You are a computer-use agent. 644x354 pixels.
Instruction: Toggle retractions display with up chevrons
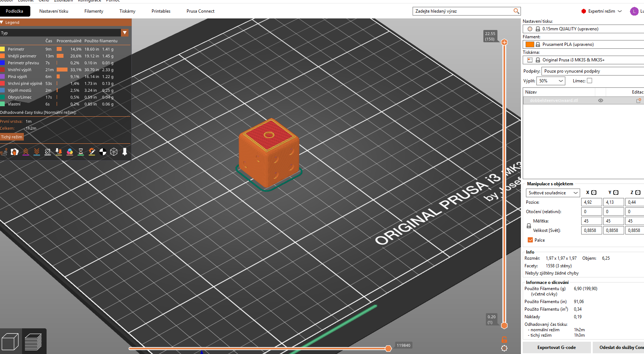26,152
